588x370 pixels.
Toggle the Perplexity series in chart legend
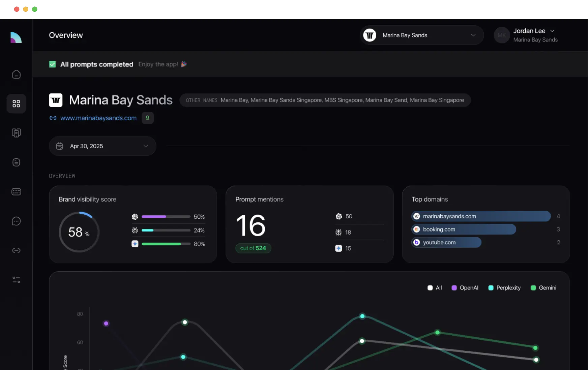click(504, 288)
